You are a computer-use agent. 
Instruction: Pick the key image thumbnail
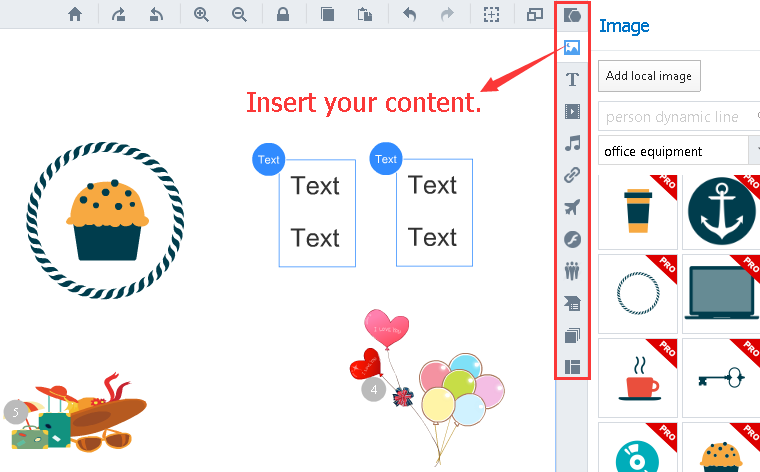(x=721, y=378)
